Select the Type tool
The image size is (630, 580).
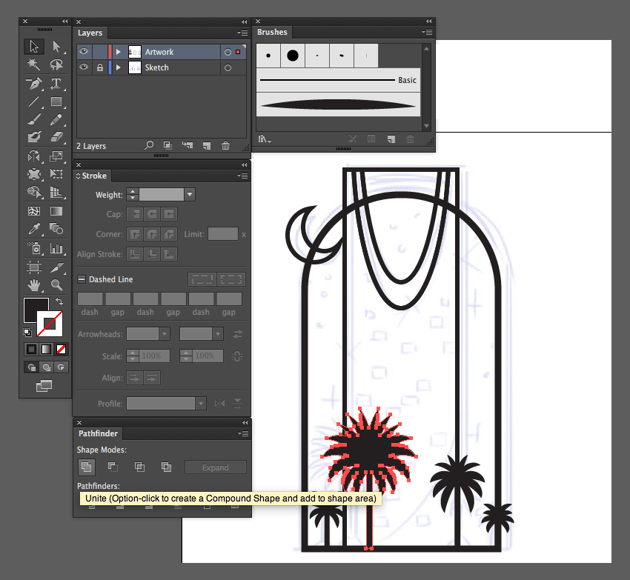click(57, 84)
